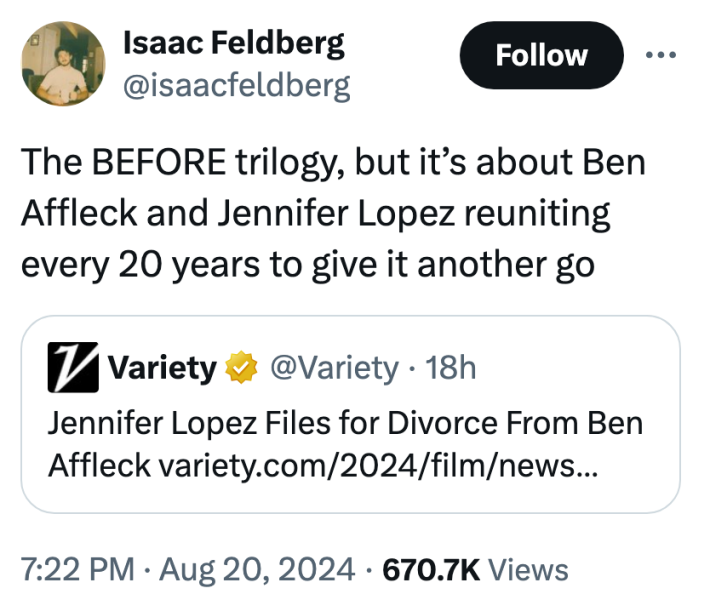The image size is (710, 611).
Task: Click "Ben Affleck and Jennifer Lopez reuniting" text line
Action: (316, 216)
